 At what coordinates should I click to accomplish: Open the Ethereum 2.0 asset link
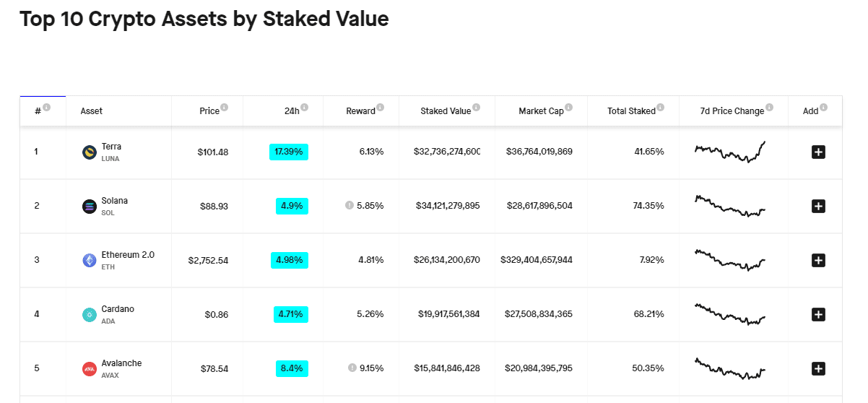(x=128, y=255)
